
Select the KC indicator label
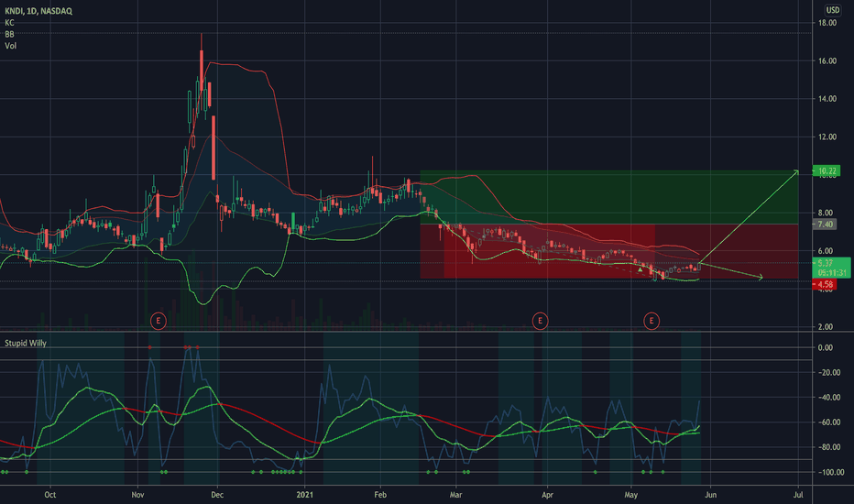click(x=9, y=23)
